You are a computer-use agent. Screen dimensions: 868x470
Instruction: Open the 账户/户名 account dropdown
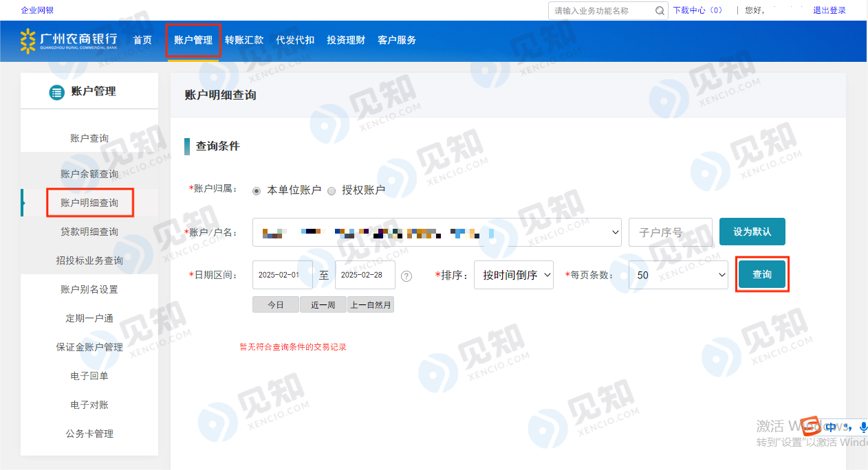click(437, 232)
